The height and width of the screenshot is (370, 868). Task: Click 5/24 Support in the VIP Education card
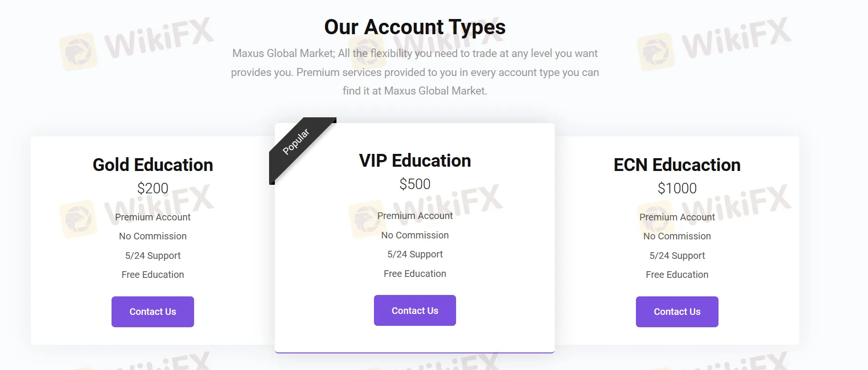(x=415, y=254)
